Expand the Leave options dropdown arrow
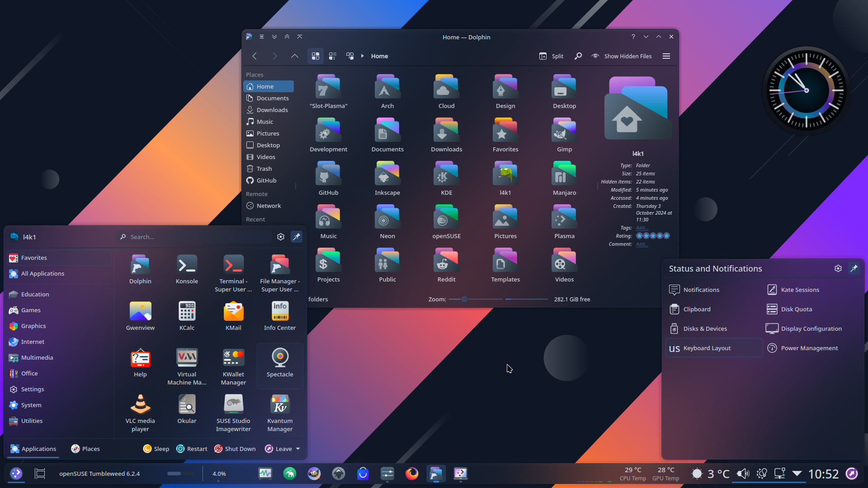 point(298,449)
